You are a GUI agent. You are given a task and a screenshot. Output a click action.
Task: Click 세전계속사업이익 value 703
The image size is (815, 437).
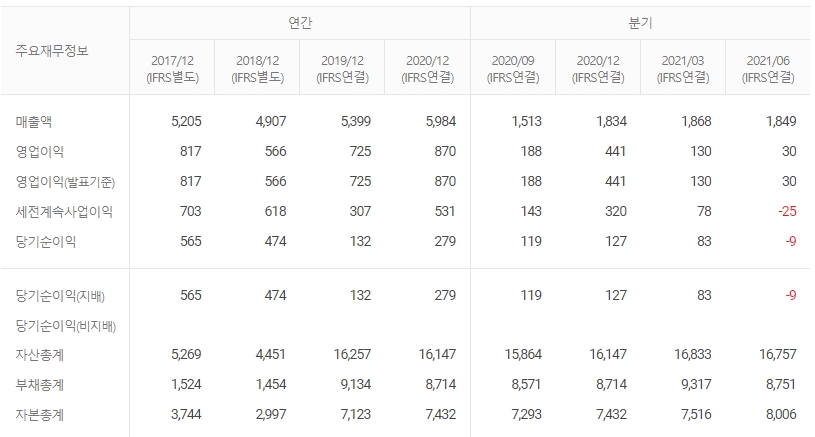(x=191, y=212)
